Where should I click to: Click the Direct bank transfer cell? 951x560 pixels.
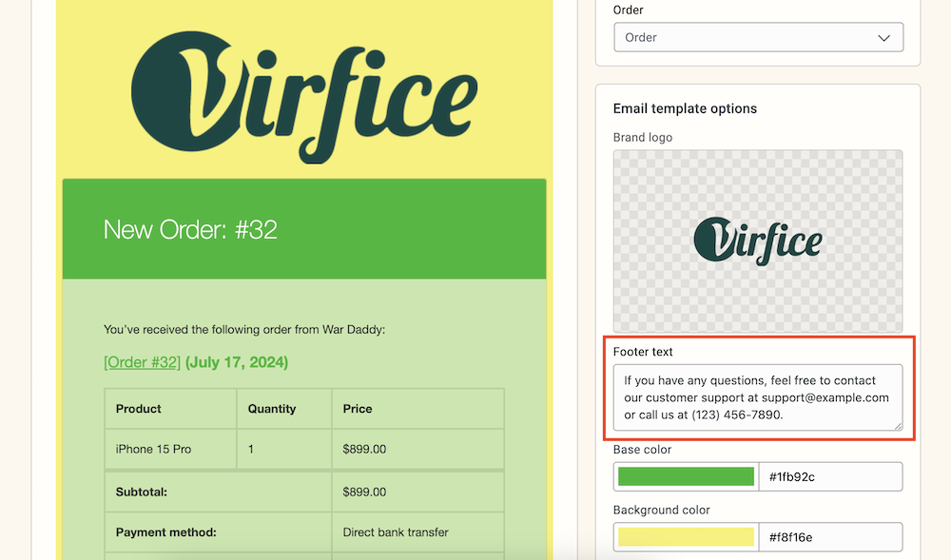pos(417,532)
